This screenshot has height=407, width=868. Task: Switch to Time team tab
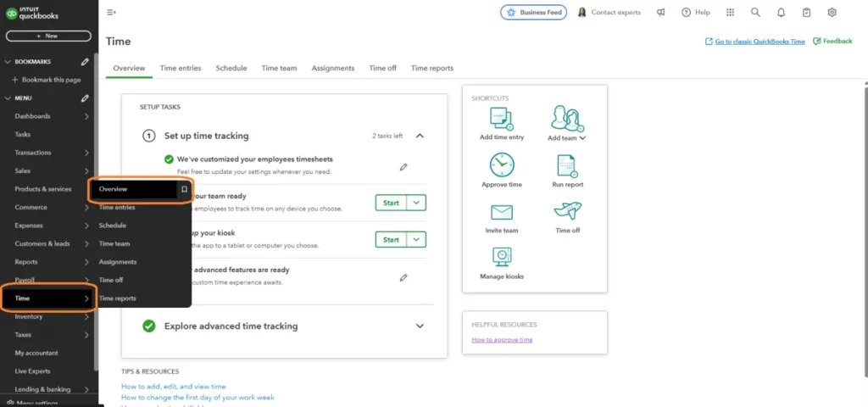279,68
